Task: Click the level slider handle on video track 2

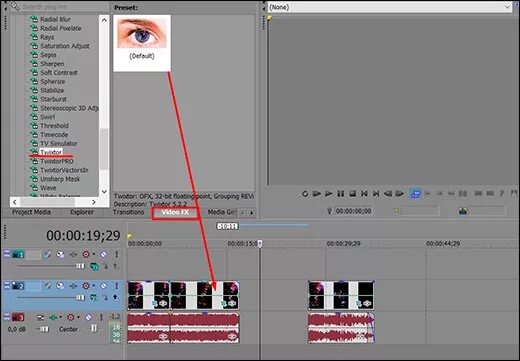Action: 80,297
